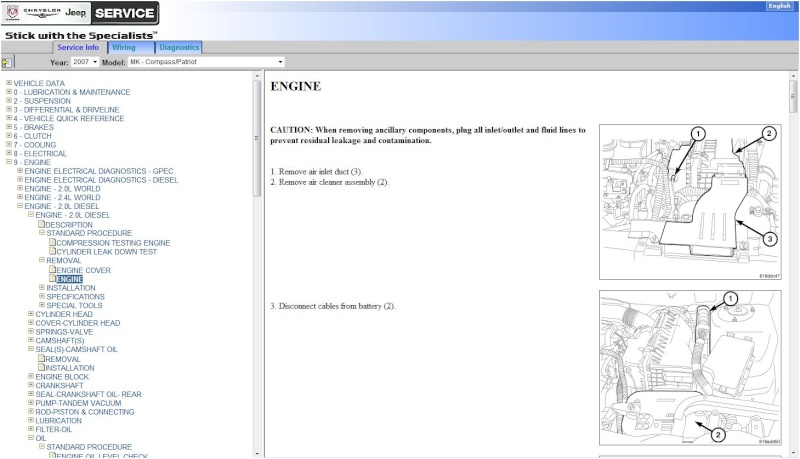Open DESCRIPTION document icon

pyautogui.click(x=42, y=224)
